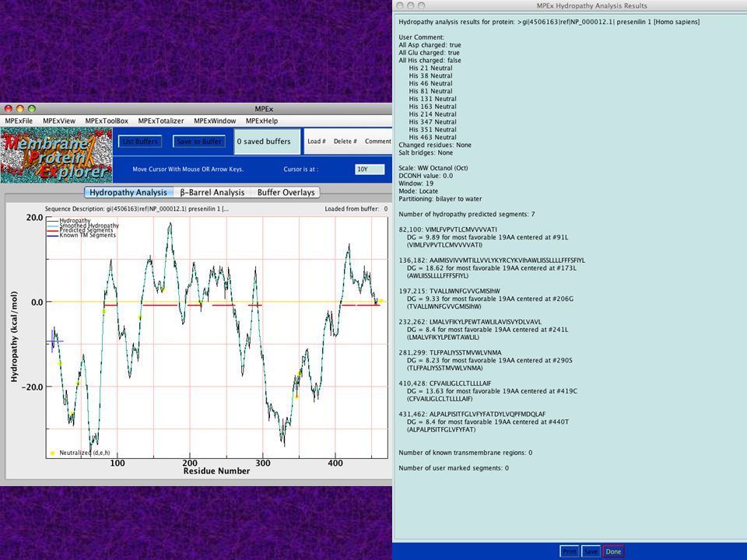Click the 'All Glu charged: true' line

(x=430, y=52)
